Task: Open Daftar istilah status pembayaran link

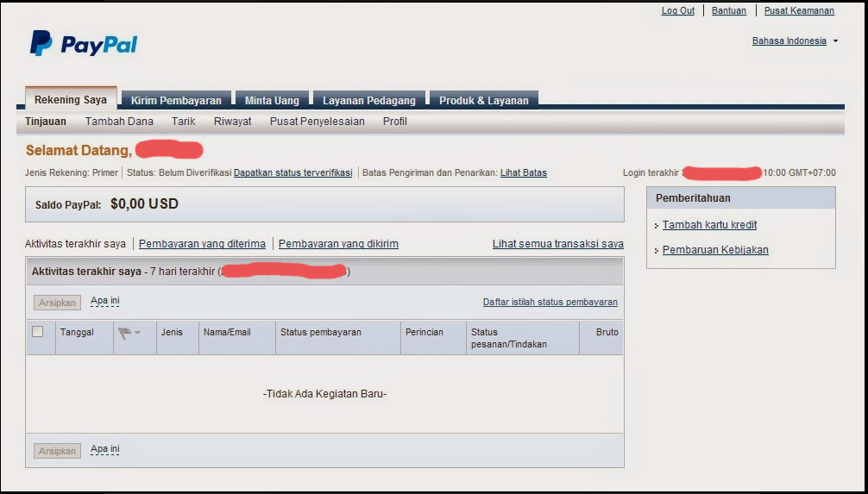Action: coord(550,302)
